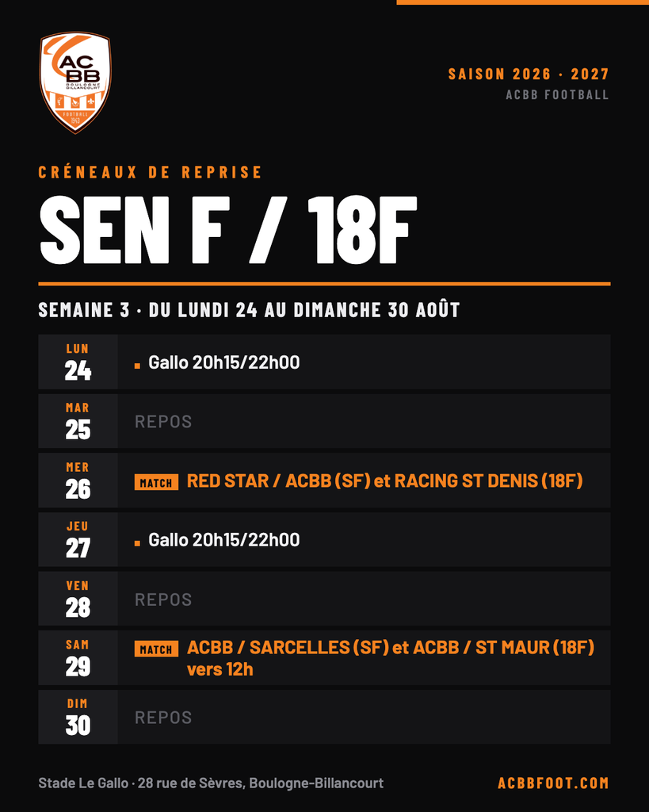Click the REPOS label on Tuesday's row

pyautogui.click(x=163, y=422)
